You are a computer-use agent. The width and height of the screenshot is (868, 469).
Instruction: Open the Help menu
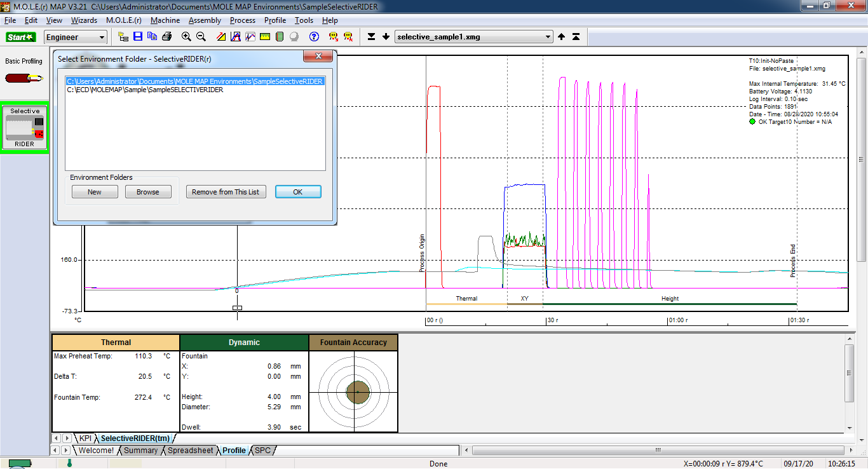click(330, 20)
